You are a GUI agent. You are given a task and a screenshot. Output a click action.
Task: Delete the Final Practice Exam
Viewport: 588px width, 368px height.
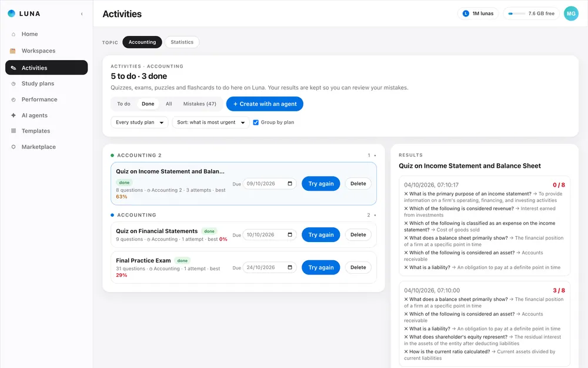point(358,267)
